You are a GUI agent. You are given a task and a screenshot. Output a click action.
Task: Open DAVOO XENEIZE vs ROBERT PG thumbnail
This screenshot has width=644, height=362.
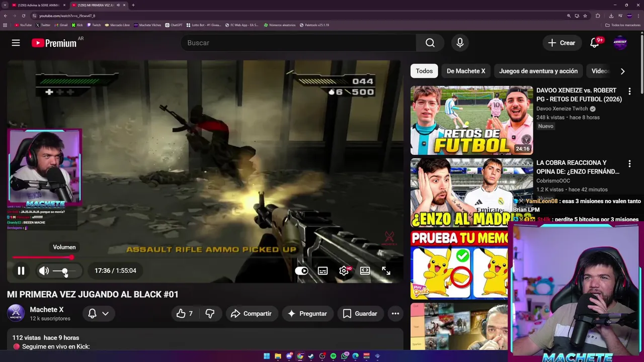[471, 121]
